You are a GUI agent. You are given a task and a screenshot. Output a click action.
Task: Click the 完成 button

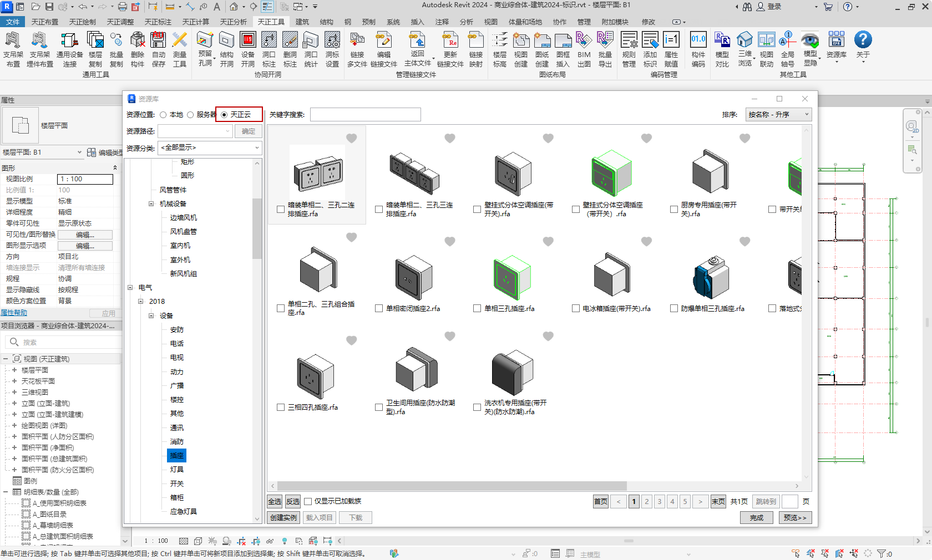pyautogui.click(x=757, y=518)
